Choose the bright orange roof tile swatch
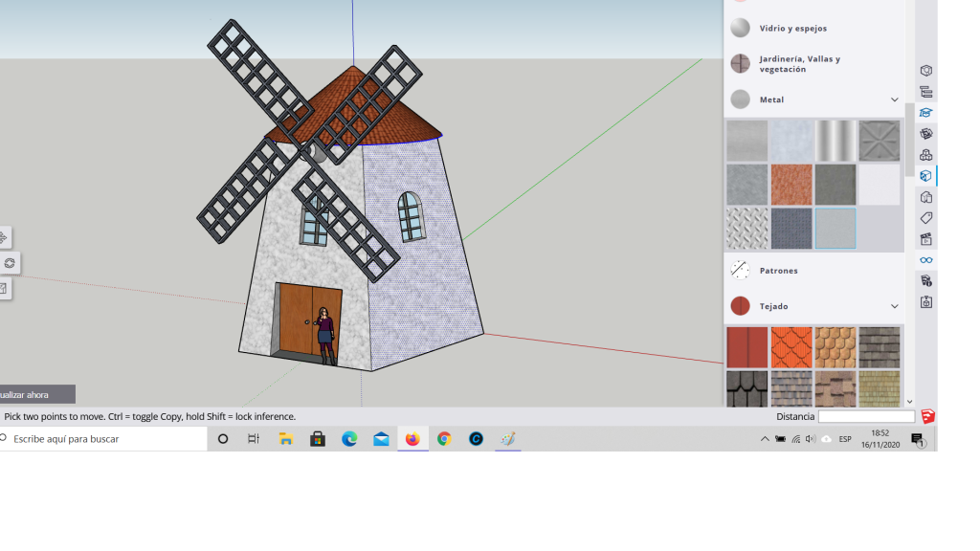Image resolution: width=980 pixels, height=551 pixels. click(791, 347)
